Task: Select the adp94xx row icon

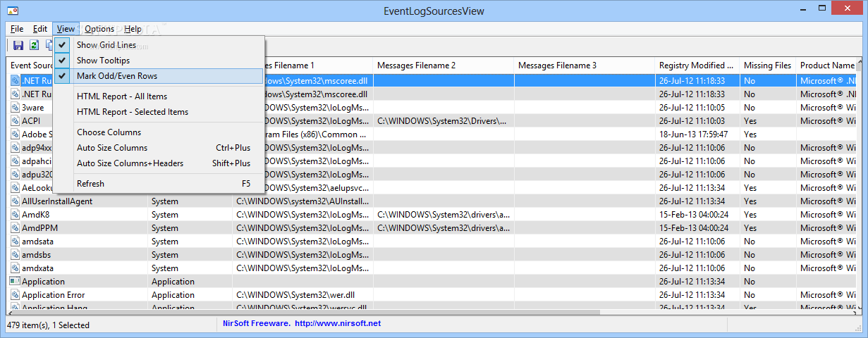Action: (x=16, y=148)
